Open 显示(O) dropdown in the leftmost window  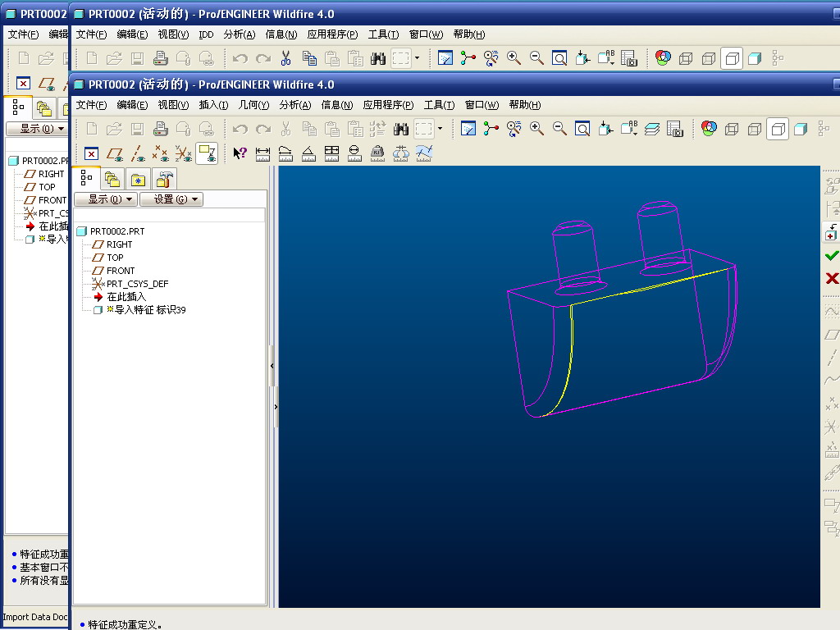click(x=37, y=129)
